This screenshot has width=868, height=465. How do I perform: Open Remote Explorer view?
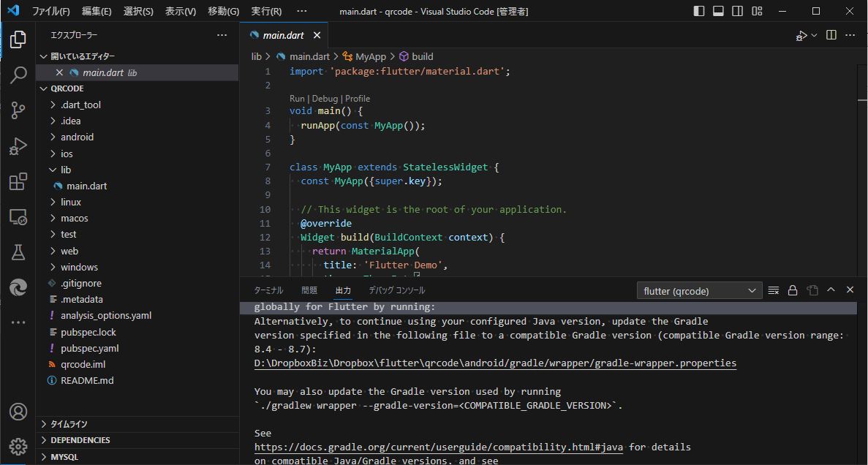(x=18, y=217)
